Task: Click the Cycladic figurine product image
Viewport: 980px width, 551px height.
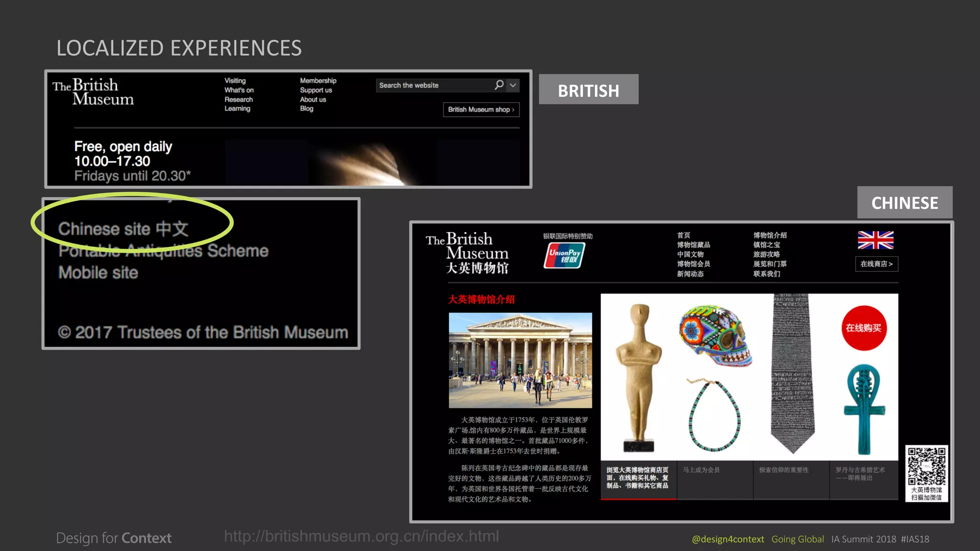Action: click(638, 378)
